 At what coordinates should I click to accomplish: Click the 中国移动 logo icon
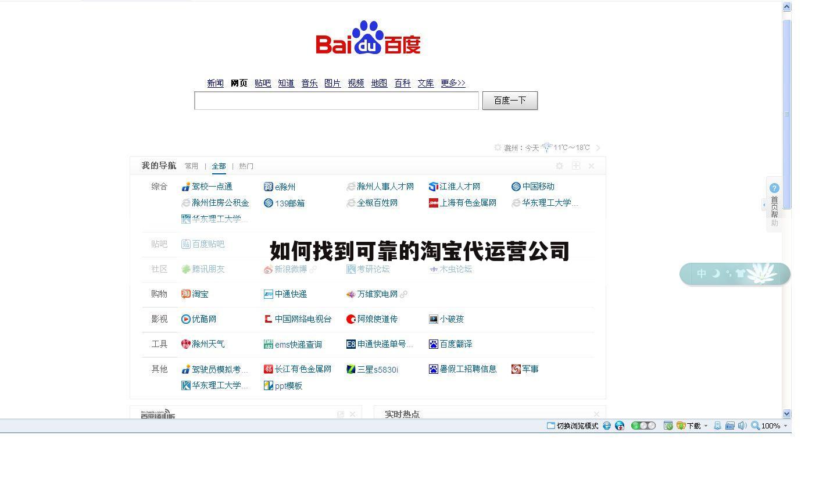[x=516, y=187]
